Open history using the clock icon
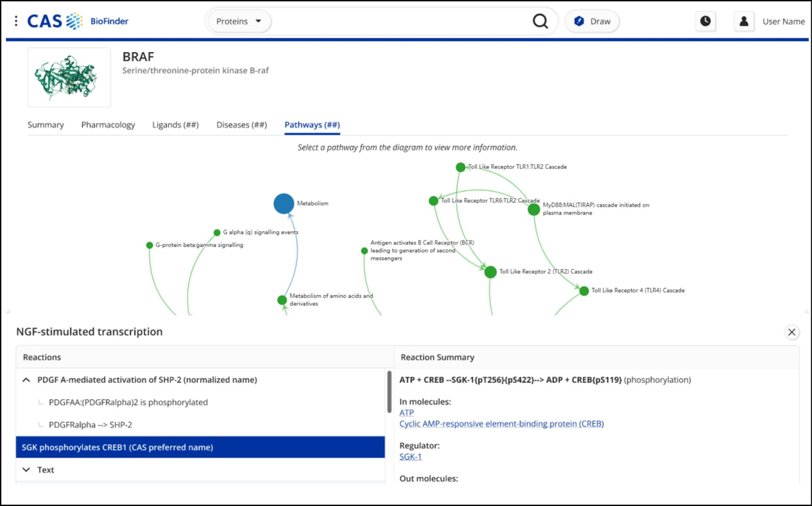 [x=705, y=20]
